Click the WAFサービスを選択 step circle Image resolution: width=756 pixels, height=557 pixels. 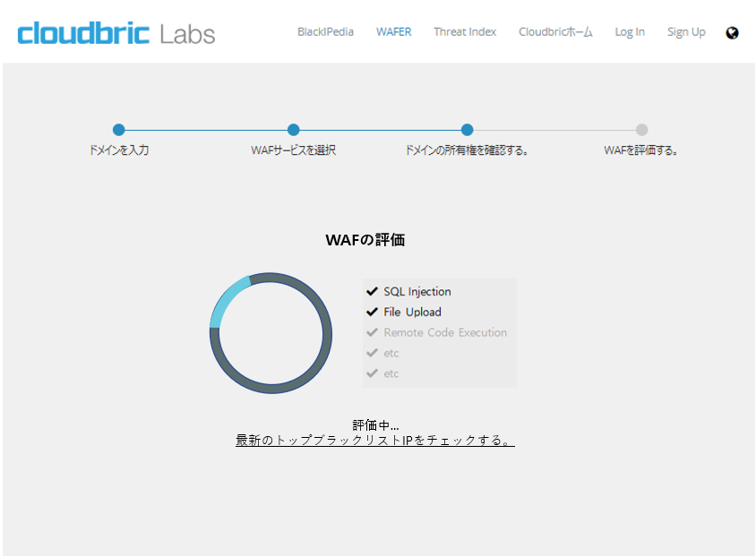(x=293, y=130)
